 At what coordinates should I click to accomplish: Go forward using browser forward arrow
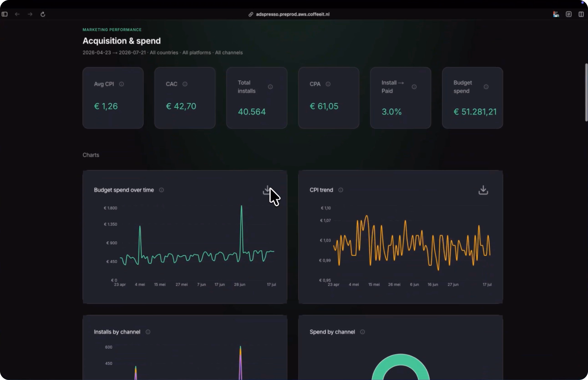coord(30,14)
